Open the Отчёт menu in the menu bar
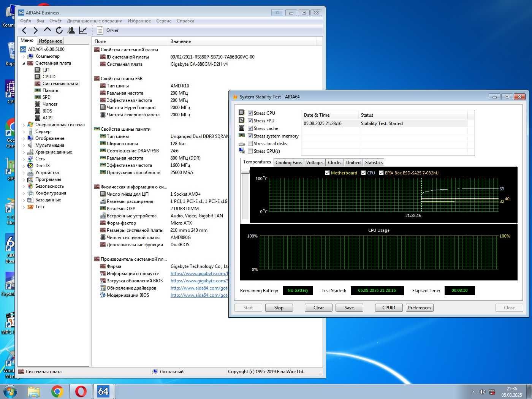Image resolution: width=532 pixels, height=399 pixels. (55, 21)
